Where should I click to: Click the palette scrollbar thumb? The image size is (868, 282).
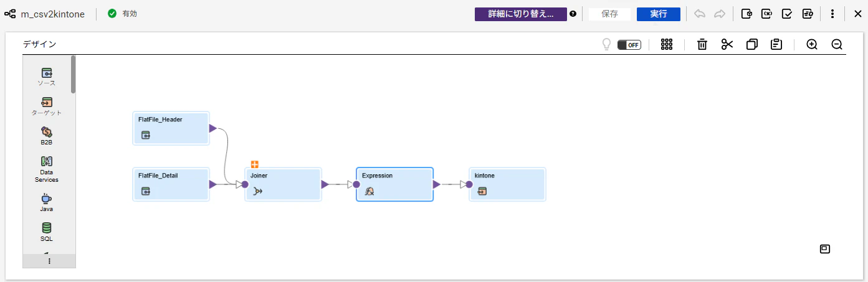click(x=73, y=74)
